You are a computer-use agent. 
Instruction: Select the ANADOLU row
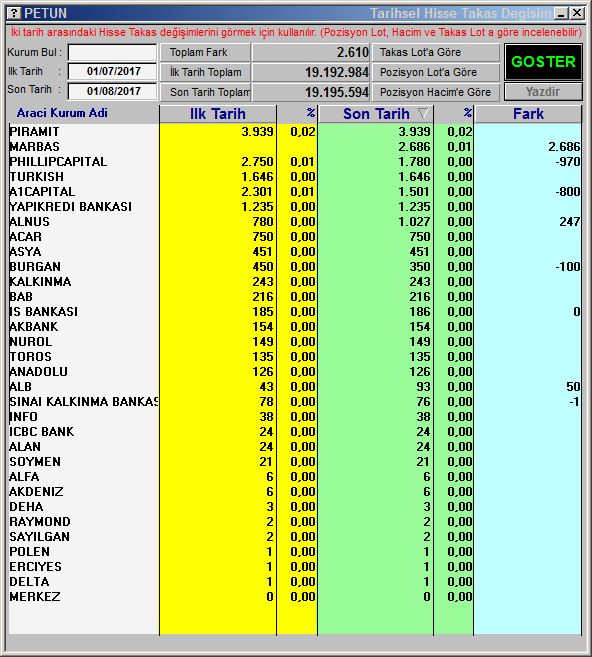[x=295, y=372]
